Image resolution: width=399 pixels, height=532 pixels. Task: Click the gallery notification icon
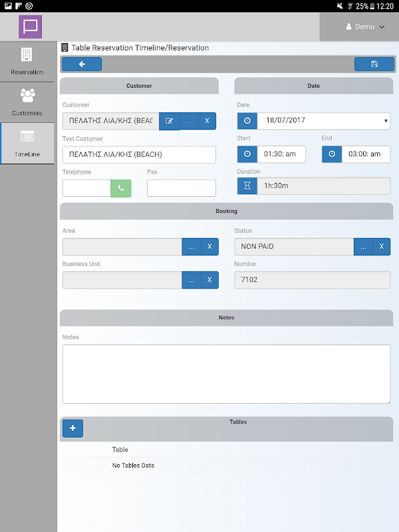coord(8,6)
